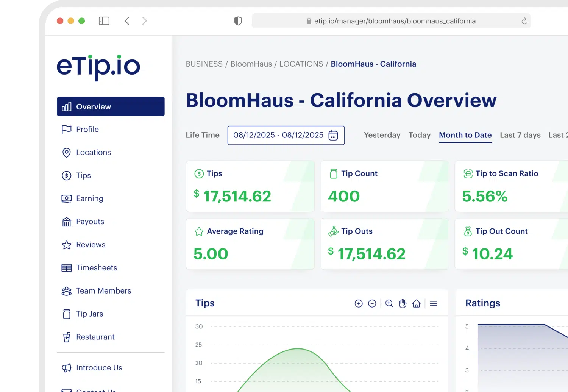The width and height of the screenshot is (568, 392).
Task: Select the Month to Date filter
Action: pyautogui.click(x=465, y=135)
